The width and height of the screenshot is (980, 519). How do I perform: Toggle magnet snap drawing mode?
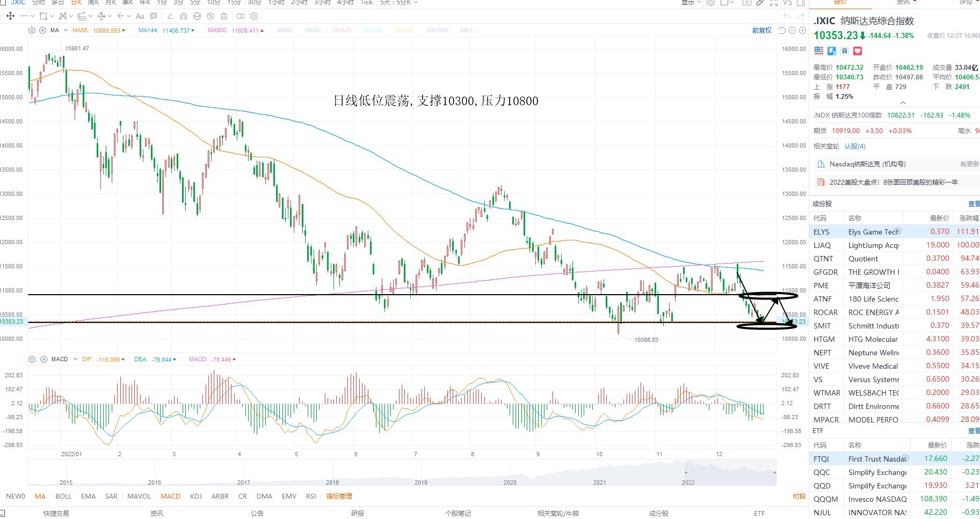(184, 16)
